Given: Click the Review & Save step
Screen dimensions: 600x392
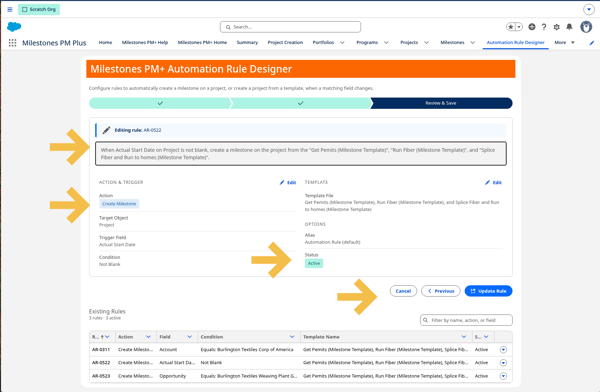Looking at the screenshot, I should pyautogui.click(x=441, y=103).
